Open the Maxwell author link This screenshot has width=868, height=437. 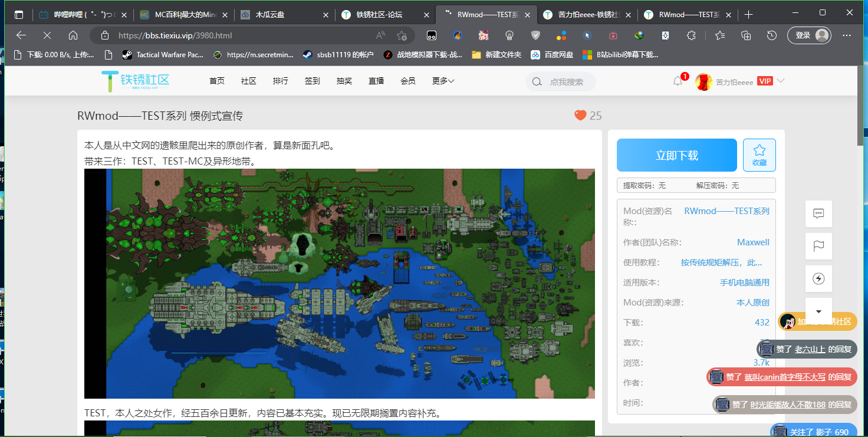[x=753, y=242]
